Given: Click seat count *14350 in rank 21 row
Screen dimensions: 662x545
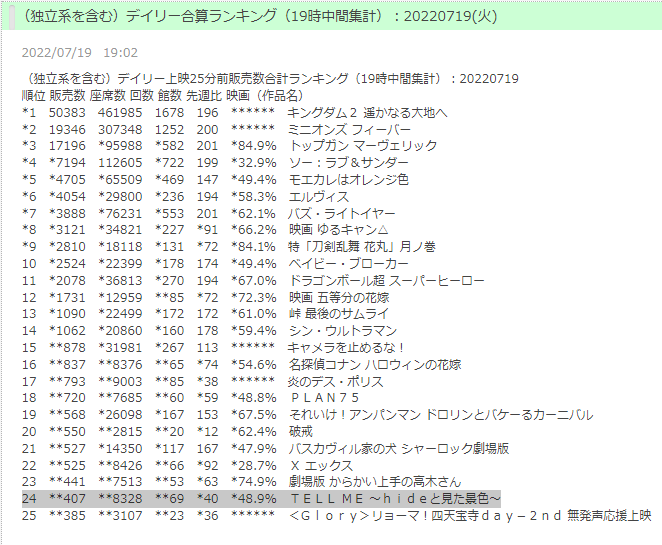Looking at the screenshot, I should (x=120, y=448).
